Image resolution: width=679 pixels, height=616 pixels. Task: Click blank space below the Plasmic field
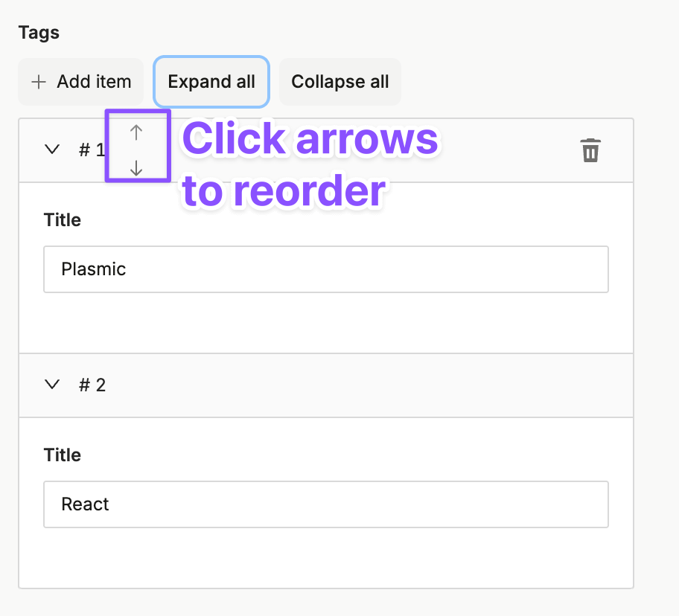326,322
